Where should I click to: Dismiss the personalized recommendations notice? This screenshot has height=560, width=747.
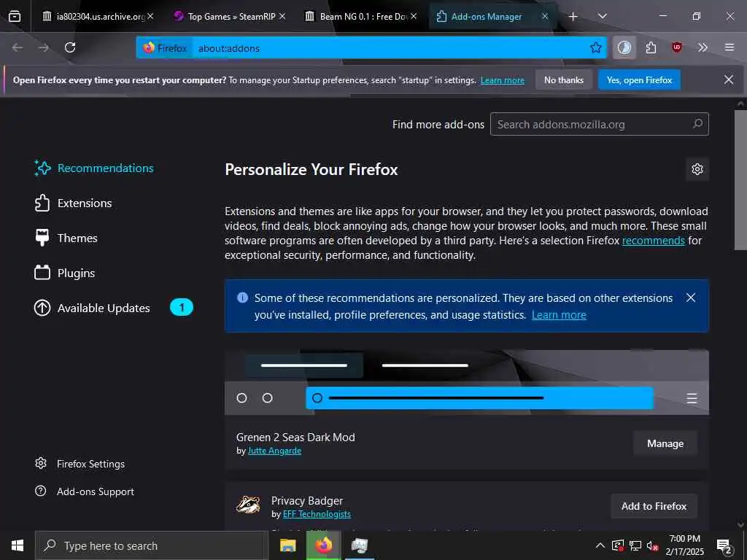(x=691, y=297)
